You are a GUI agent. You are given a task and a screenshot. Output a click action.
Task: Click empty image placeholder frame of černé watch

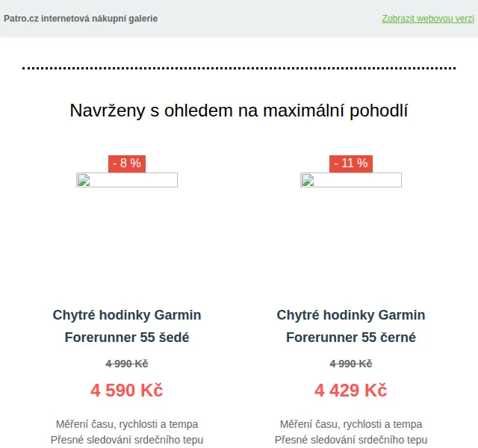[351, 180]
